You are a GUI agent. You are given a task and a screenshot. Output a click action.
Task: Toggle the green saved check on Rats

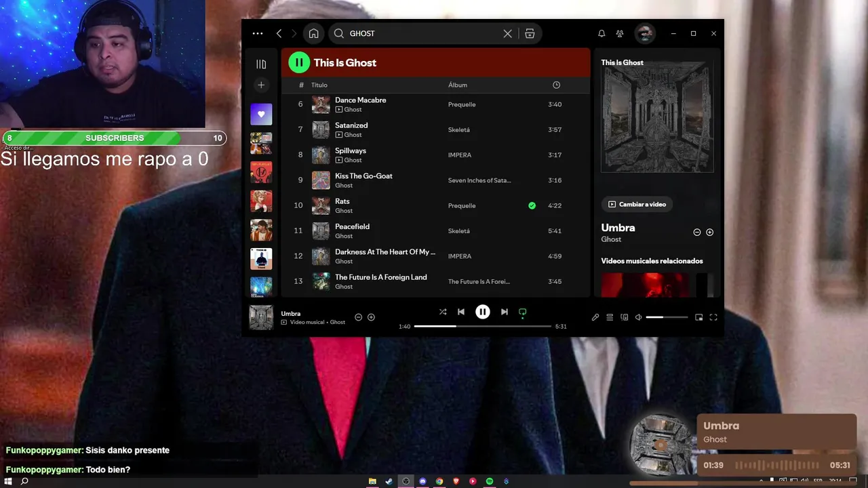click(x=532, y=205)
